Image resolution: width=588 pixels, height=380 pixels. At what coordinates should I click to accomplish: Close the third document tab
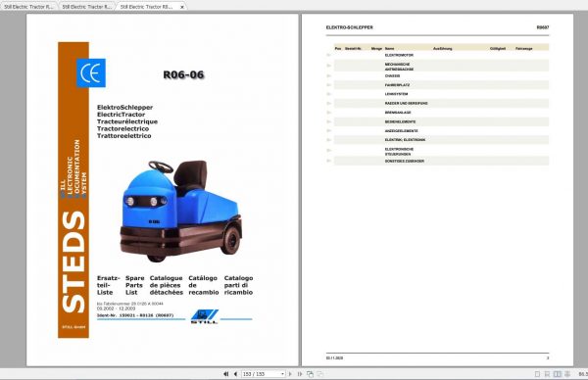tap(182, 7)
